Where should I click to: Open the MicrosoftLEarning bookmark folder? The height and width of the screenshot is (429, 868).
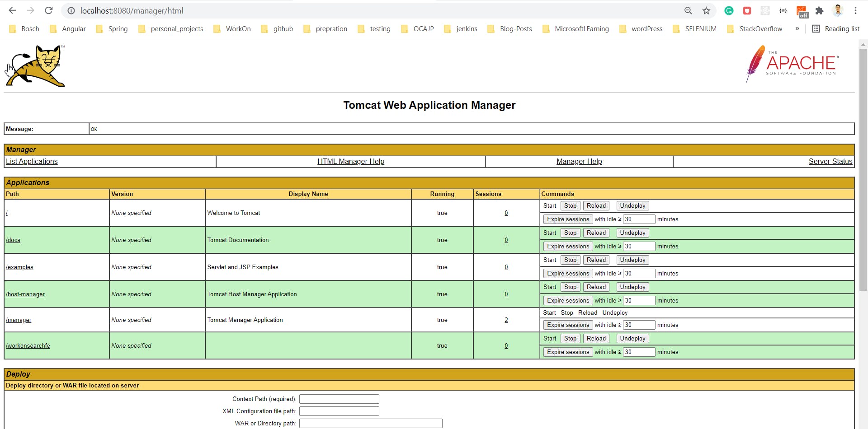[576, 28]
